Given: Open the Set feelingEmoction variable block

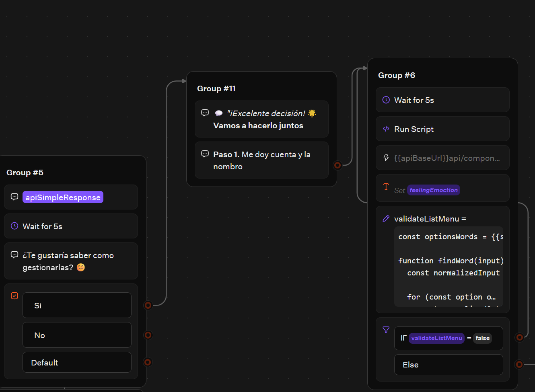Looking at the screenshot, I should [x=442, y=188].
